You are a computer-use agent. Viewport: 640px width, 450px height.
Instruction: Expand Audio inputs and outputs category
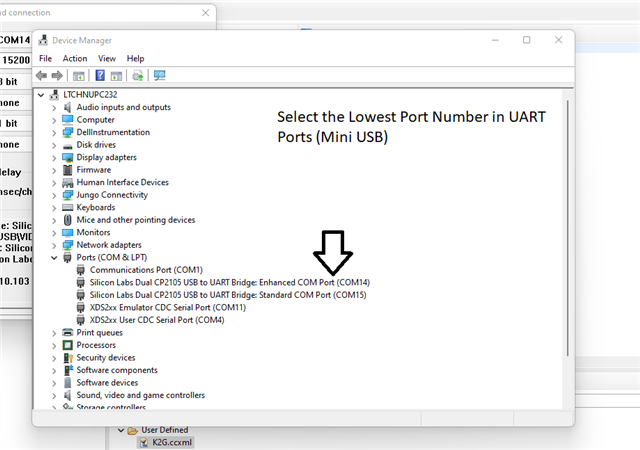click(54, 108)
